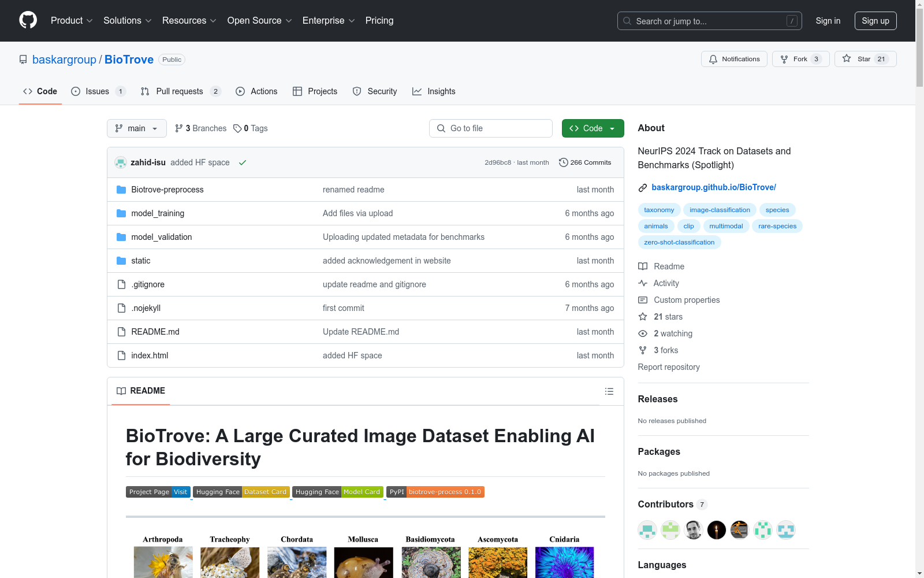This screenshot has width=924, height=578.
Task: Select the README tab heading
Action: 141,391
